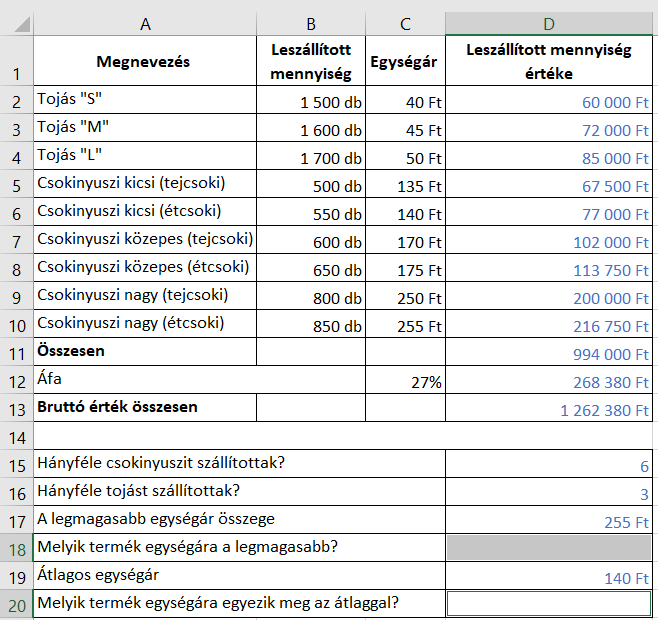This screenshot has height=620, width=658.
Task: Select the 'Tojás "S"' cell
Action: 145,101
